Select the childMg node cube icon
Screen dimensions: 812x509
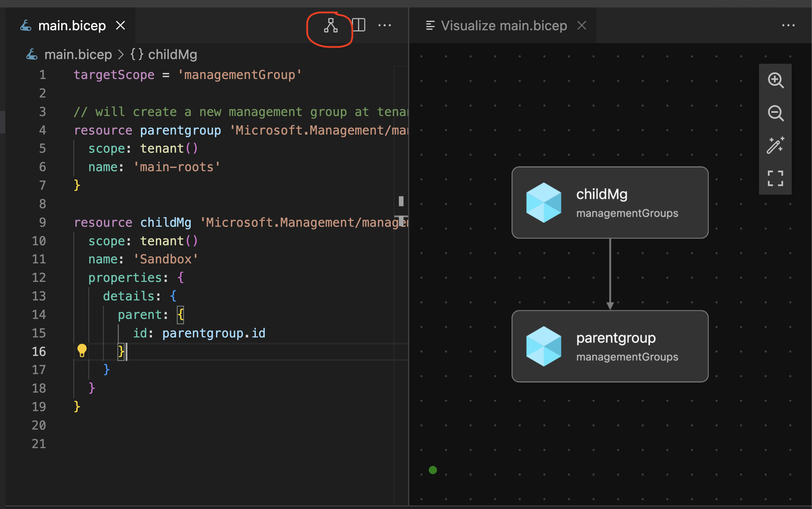[x=544, y=203]
